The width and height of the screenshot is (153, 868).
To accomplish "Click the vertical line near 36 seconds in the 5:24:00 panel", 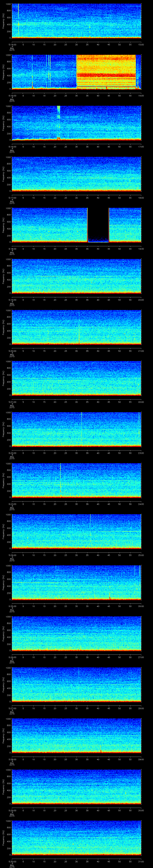I will [90, 526].
